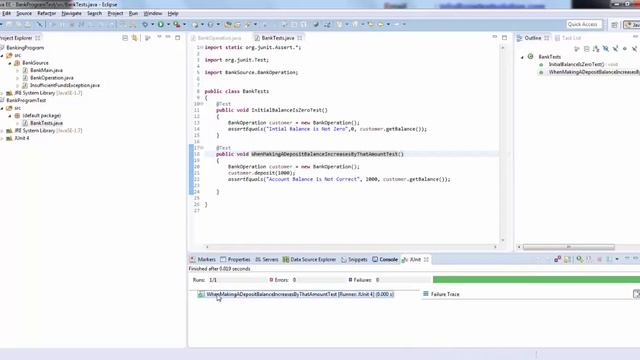This screenshot has height=360, width=640.
Task: Open the Help menu
Action: click(173, 13)
